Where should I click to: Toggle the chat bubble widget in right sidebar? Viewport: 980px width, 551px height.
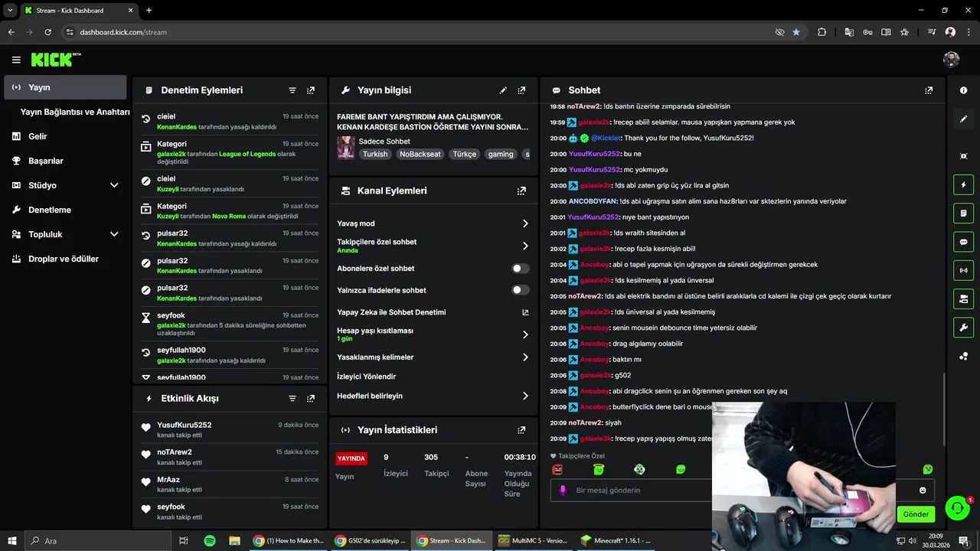point(963,242)
